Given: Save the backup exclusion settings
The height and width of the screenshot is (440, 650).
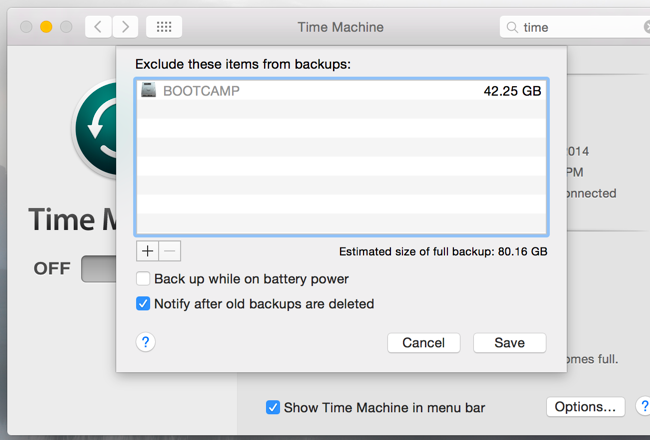Looking at the screenshot, I should [x=509, y=343].
